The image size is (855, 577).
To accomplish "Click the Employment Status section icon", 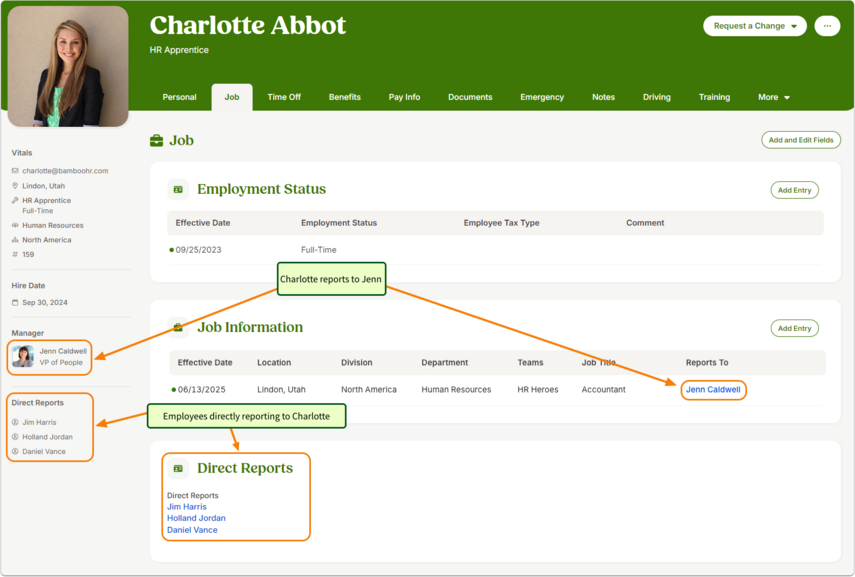I will pyautogui.click(x=178, y=189).
